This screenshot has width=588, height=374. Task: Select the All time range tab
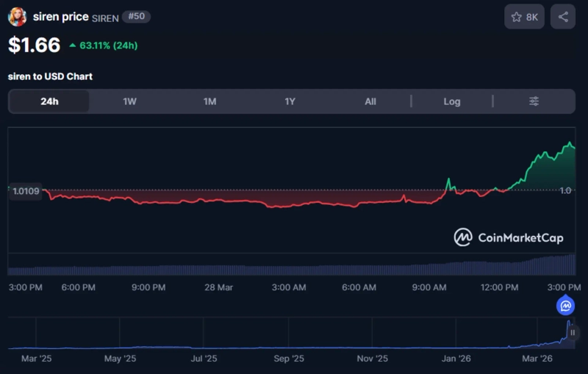click(370, 101)
